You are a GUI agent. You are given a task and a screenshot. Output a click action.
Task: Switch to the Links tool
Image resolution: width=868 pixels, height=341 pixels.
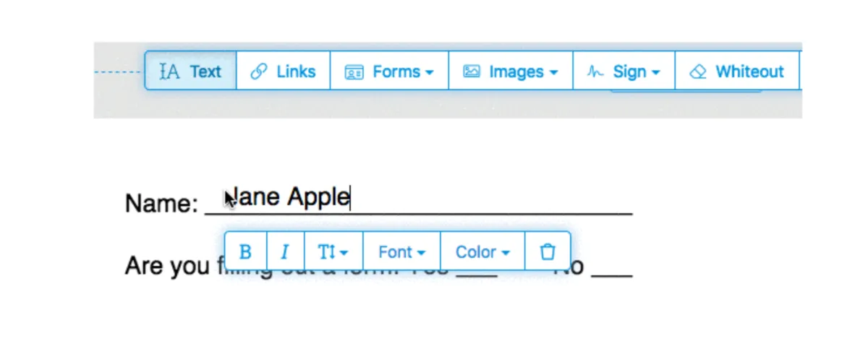click(284, 71)
